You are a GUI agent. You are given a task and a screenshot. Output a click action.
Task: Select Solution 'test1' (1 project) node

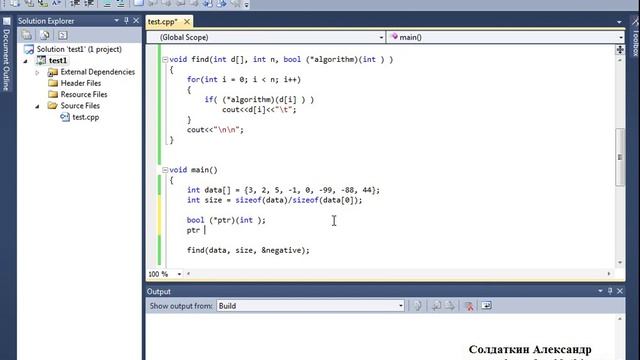pyautogui.click(x=79, y=49)
